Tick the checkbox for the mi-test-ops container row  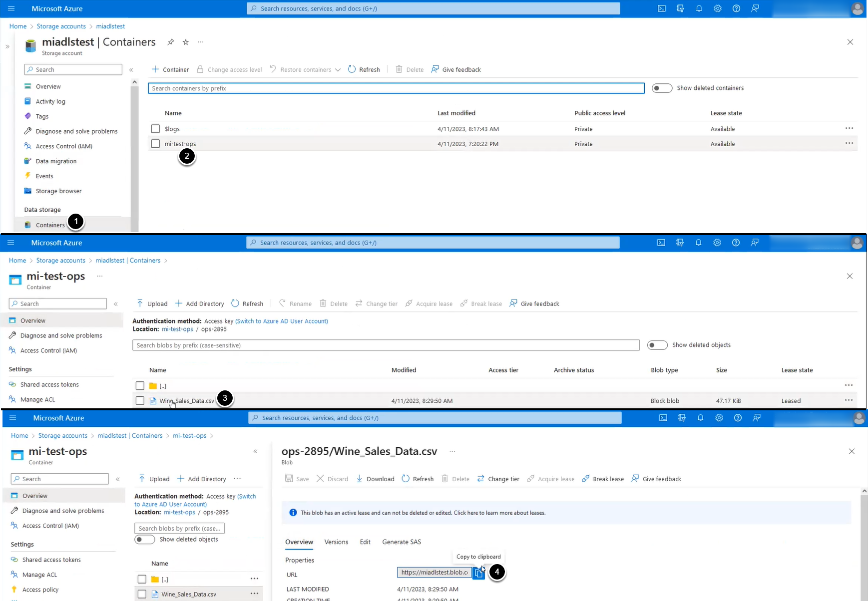tap(155, 144)
